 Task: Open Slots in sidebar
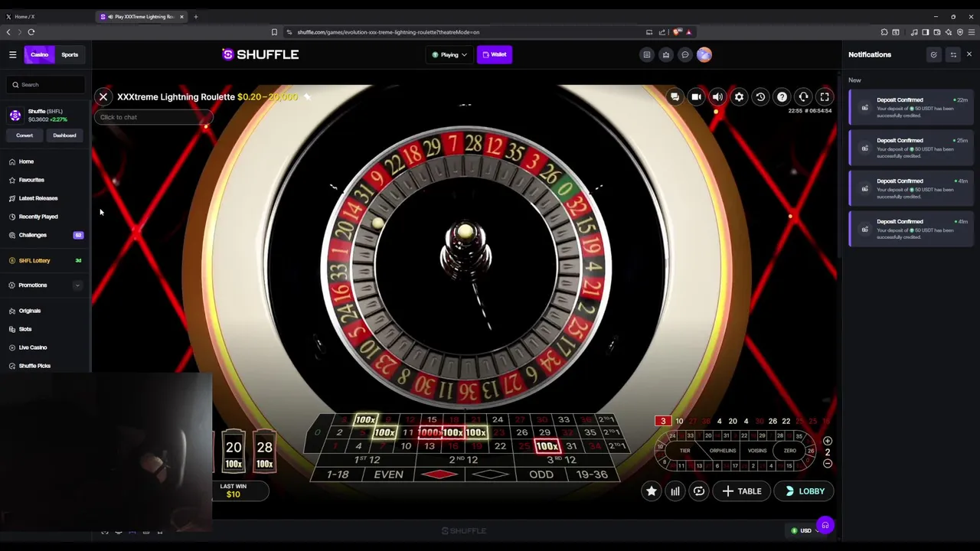point(25,329)
